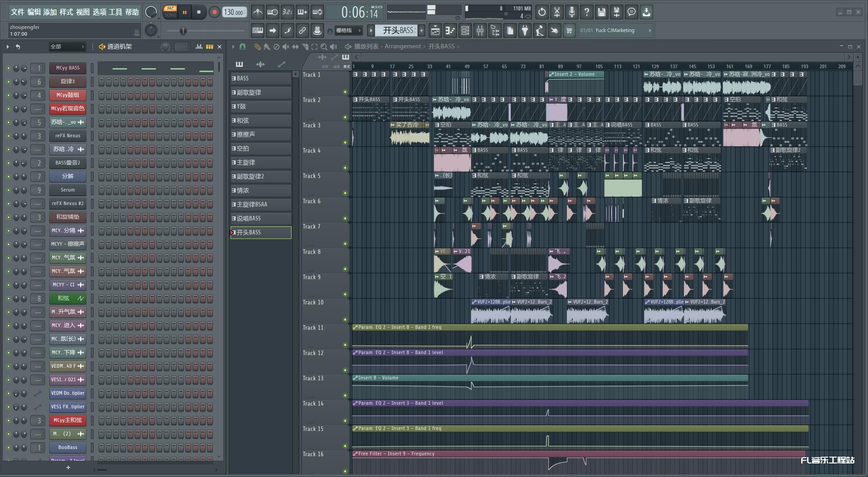Open the content shop cart icon
The width and height of the screenshot is (868, 477).
[x=569, y=31]
